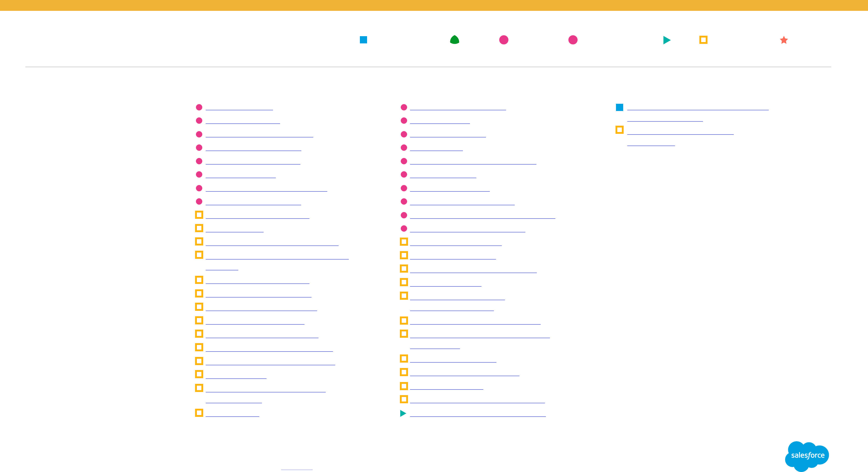This screenshot has width=868, height=472.
Task: Click the green rounded-triangle icon in the legend
Action: [455, 40]
